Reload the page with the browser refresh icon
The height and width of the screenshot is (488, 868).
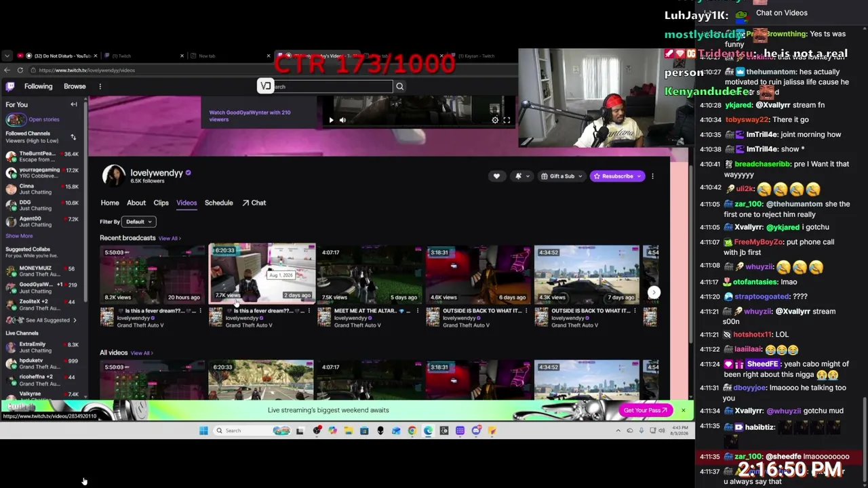click(20, 70)
